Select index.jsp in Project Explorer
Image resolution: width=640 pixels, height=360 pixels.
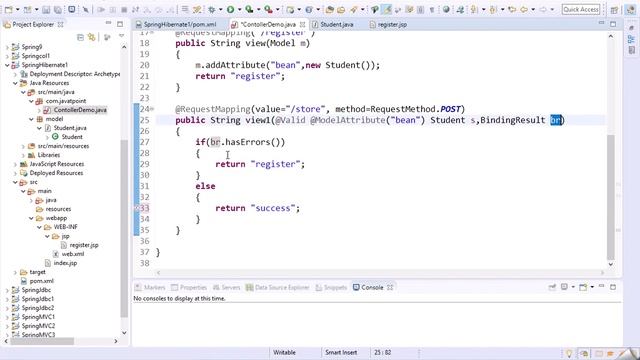65,263
